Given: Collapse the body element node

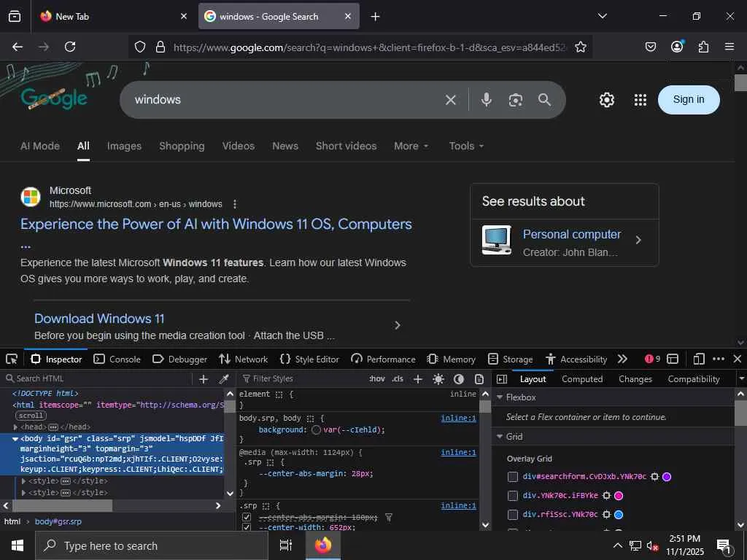Looking at the screenshot, I should tap(15, 438).
